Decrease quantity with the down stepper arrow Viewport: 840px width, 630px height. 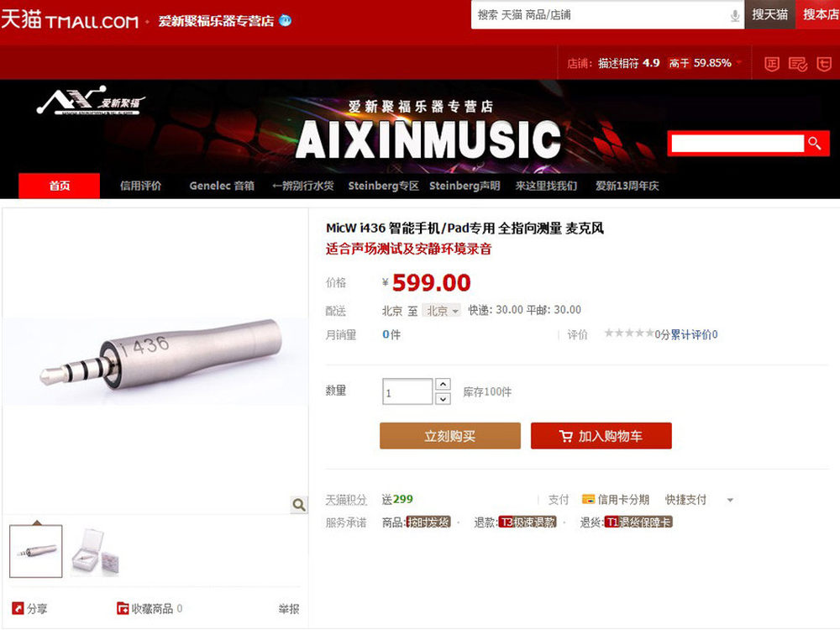(x=443, y=398)
